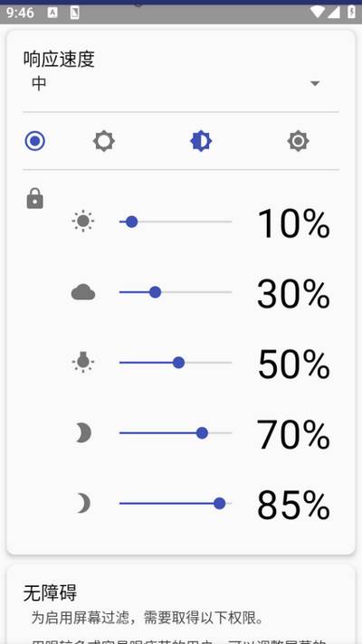Tap the 85% percentage value
362x644 pixels.
(293, 505)
